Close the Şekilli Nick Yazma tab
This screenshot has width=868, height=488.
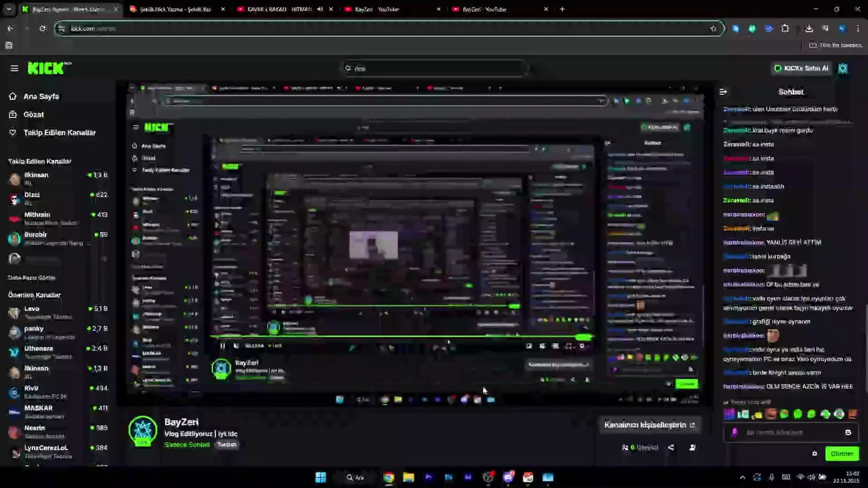tap(222, 9)
